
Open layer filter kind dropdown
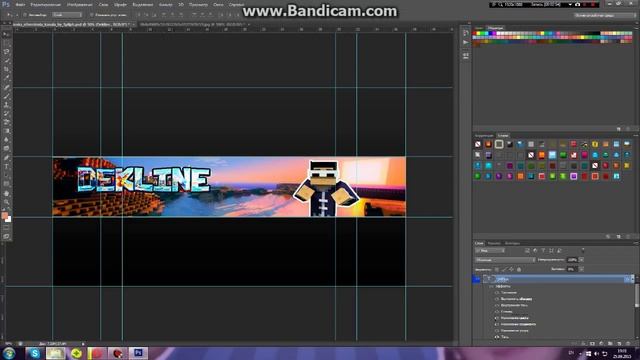coord(490,250)
